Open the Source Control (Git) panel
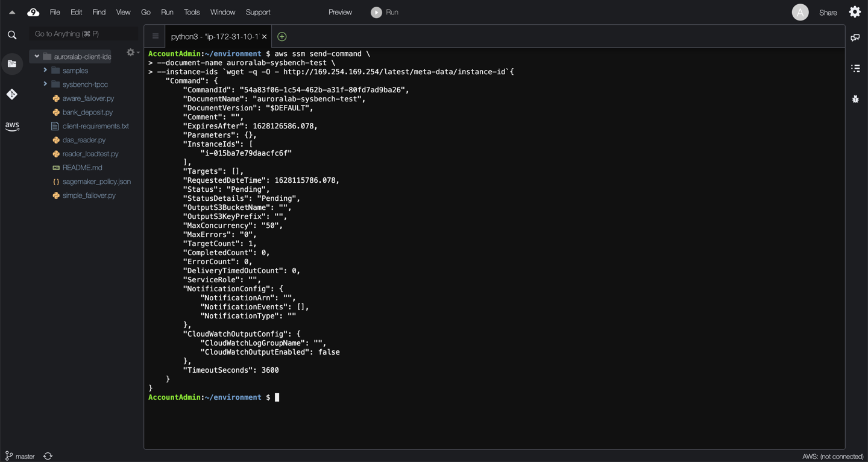Image resolution: width=868 pixels, height=462 pixels. (x=12, y=94)
